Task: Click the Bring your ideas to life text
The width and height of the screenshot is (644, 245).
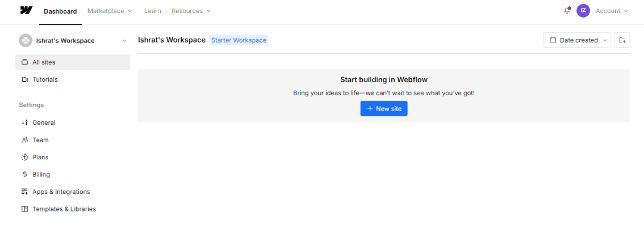Action: point(383,93)
